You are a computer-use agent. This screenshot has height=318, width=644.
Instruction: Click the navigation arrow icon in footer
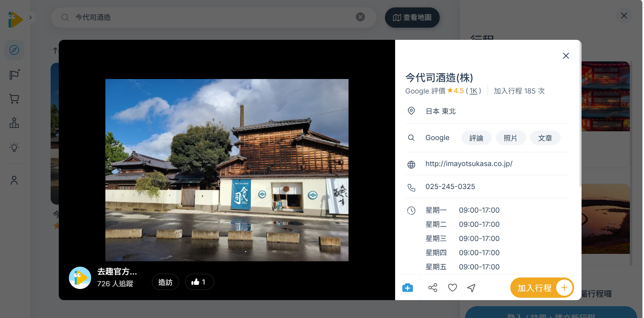click(x=471, y=288)
